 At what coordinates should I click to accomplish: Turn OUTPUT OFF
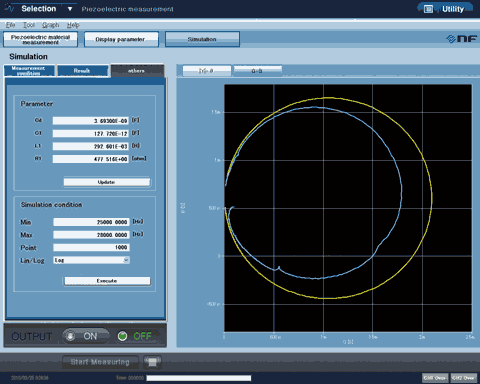point(137,336)
